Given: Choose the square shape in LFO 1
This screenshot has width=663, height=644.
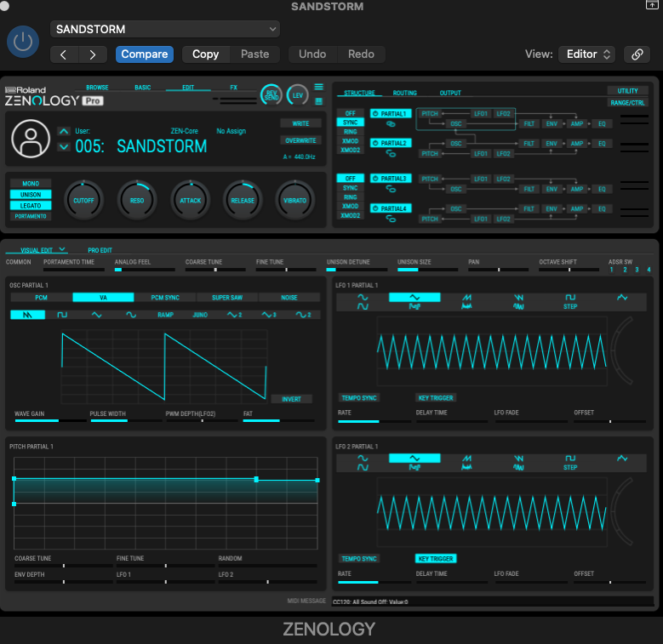Looking at the screenshot, I should coord(570,298).
